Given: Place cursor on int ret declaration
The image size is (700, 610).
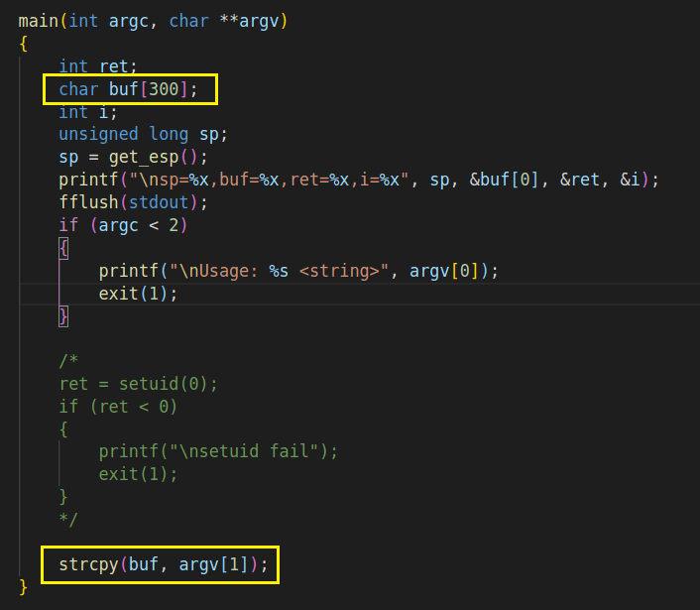Looking at the screenshot, I should point(98,66).
